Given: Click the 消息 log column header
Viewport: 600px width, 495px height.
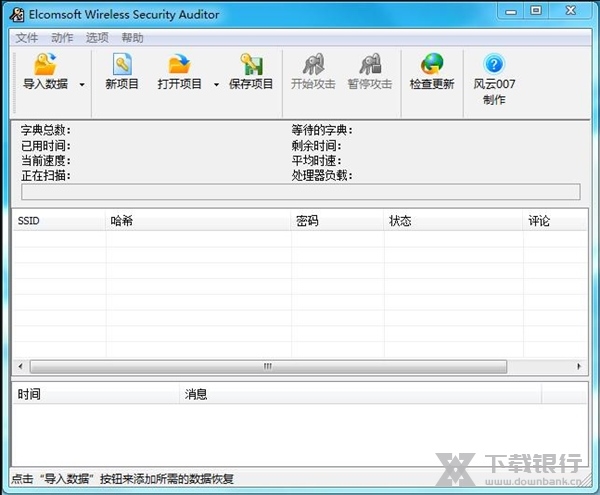Looking at the screenshot, I should coord(360,394).
